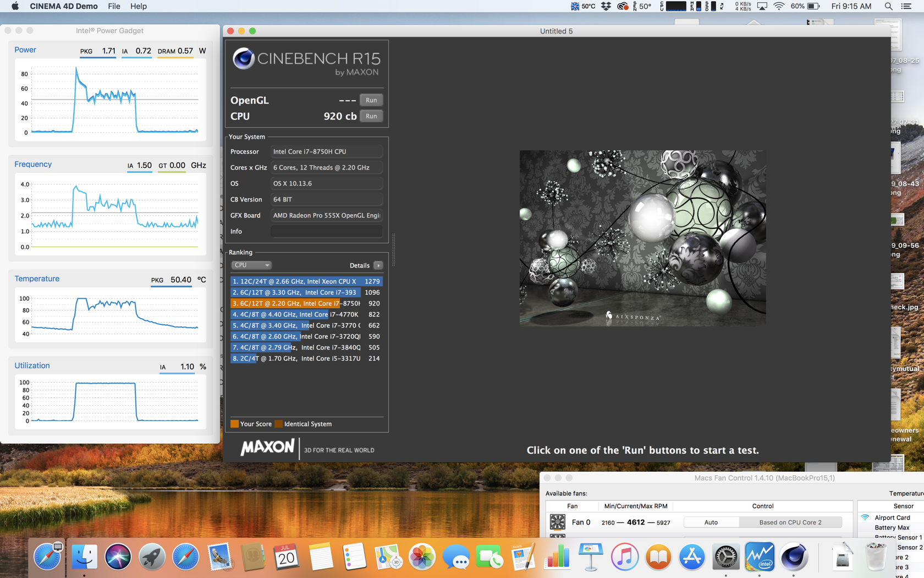Expand the ranking Details arrow
This screenshot has height=578, width=924.
[378, 265]
